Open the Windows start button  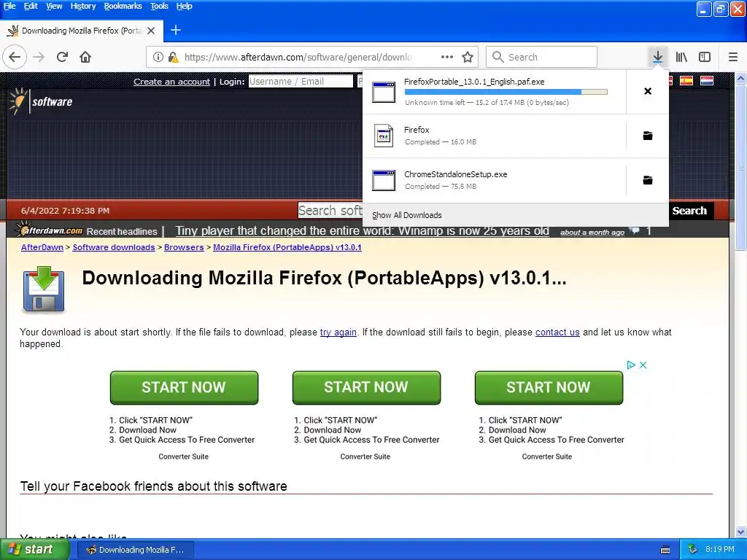(x=34, y=550)
